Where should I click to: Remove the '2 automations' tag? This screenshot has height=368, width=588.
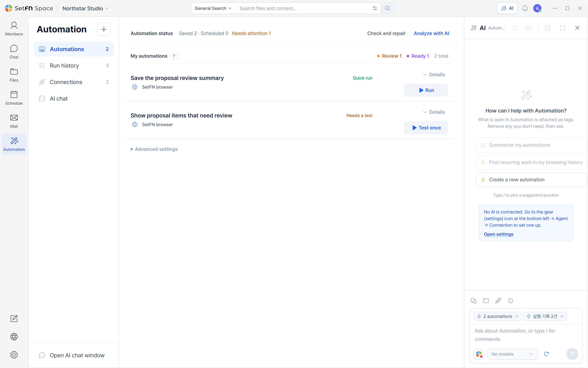pyautogui.click(x=517, y=316)
